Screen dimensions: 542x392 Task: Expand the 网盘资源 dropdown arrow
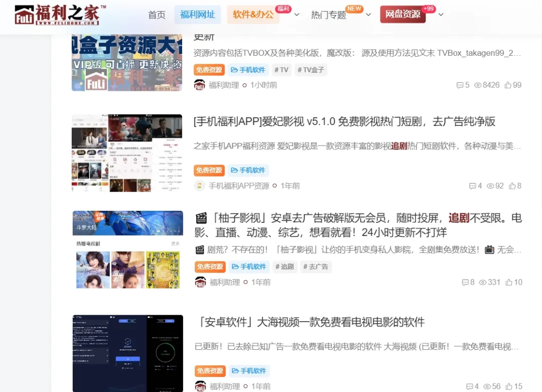point(441,15)
